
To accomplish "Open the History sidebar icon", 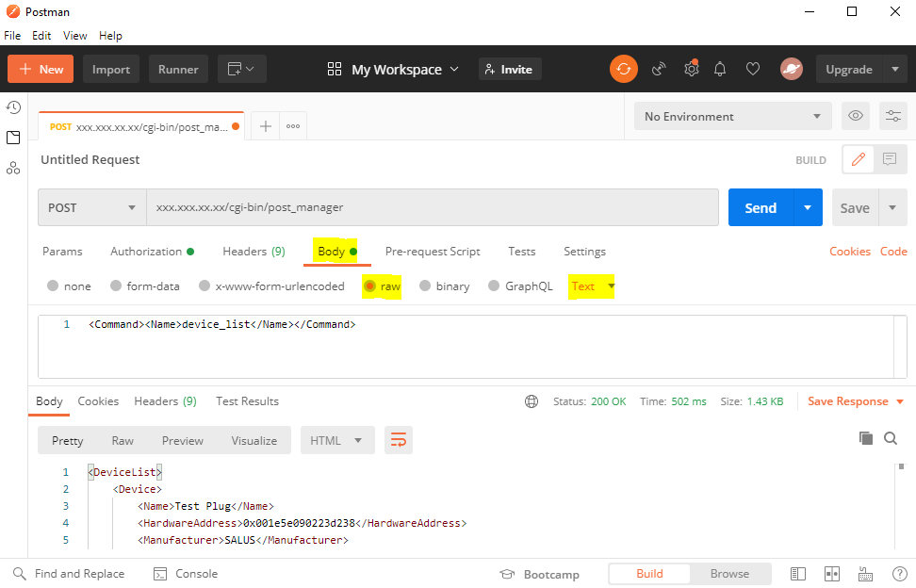I will click(x=13, y=107).
